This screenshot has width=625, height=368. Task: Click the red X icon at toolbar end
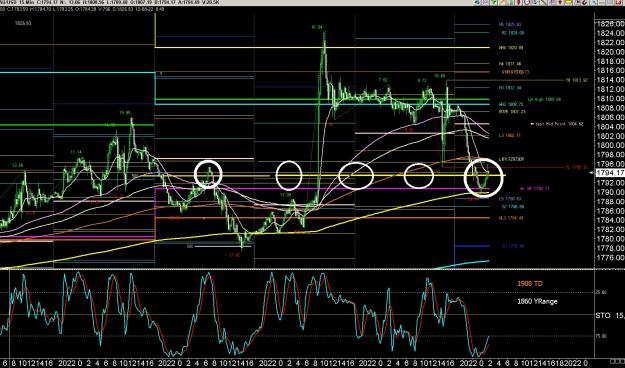coord(618,2)
